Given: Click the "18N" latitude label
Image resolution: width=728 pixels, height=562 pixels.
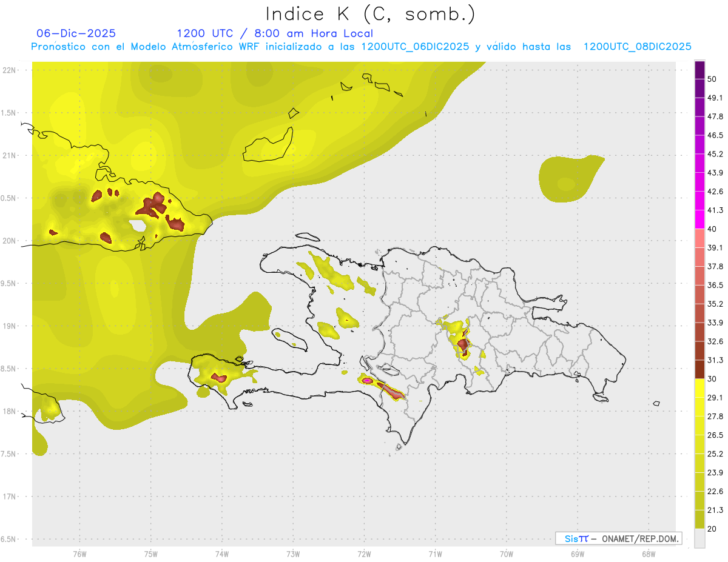Looking at the screenshot, I should click(10, 411).
